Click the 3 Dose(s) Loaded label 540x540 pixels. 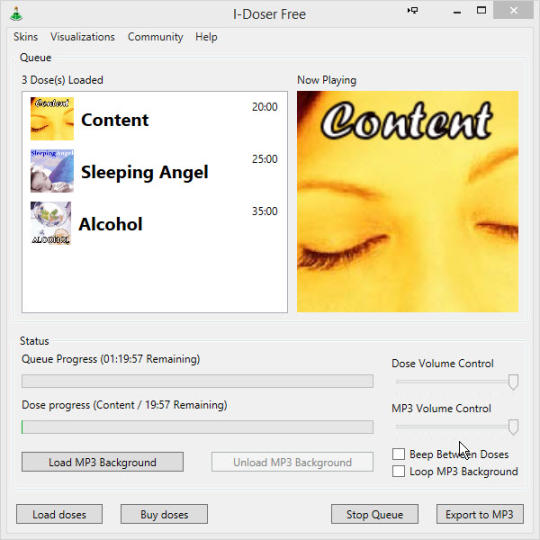pos(62,80)
